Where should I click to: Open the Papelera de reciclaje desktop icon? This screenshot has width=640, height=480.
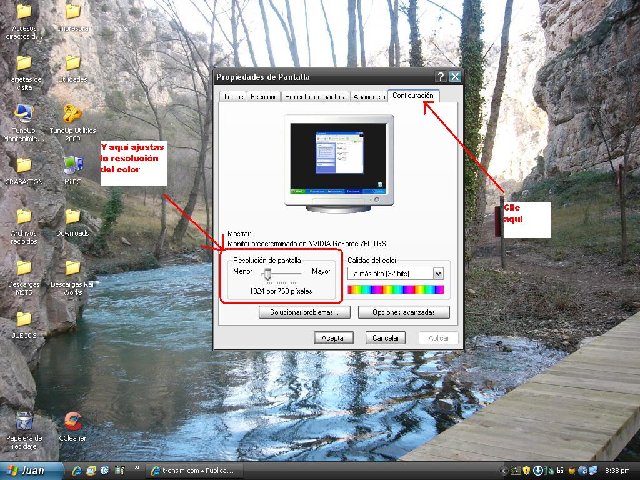pyautogui.click(x=24, y=421)
